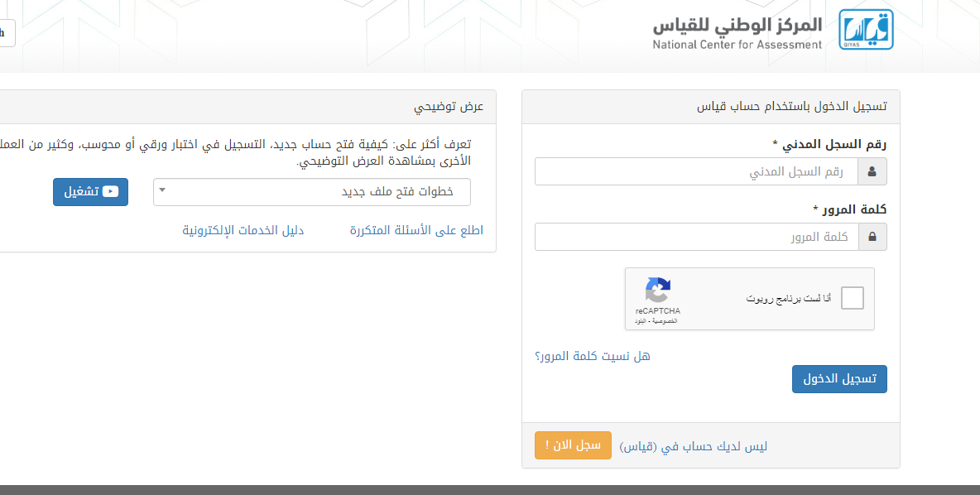This screenshot has width=980, height=495.
Task: Click the reCAPTCHA logo
Action: pyautogui.click(x=658, y=291)
